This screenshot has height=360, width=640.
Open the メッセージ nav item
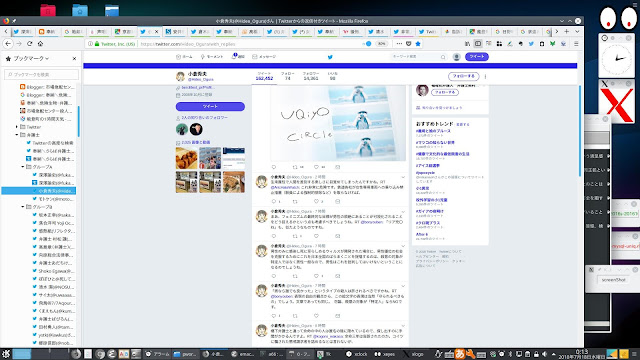[264, 57]
